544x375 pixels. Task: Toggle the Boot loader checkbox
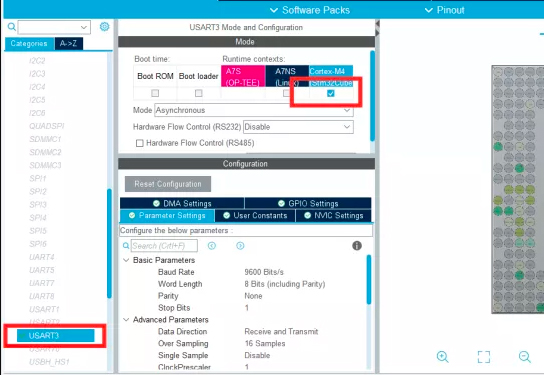point(198,93)
